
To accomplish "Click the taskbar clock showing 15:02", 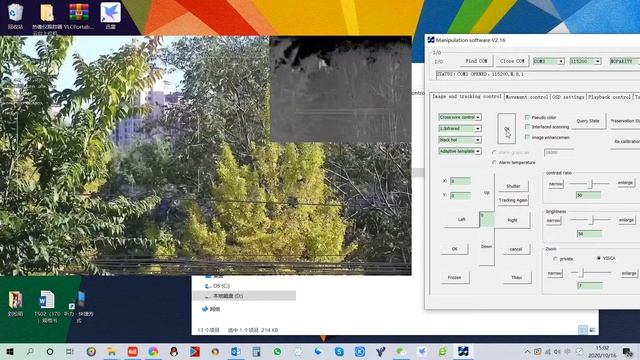I will tap(602, 351).
